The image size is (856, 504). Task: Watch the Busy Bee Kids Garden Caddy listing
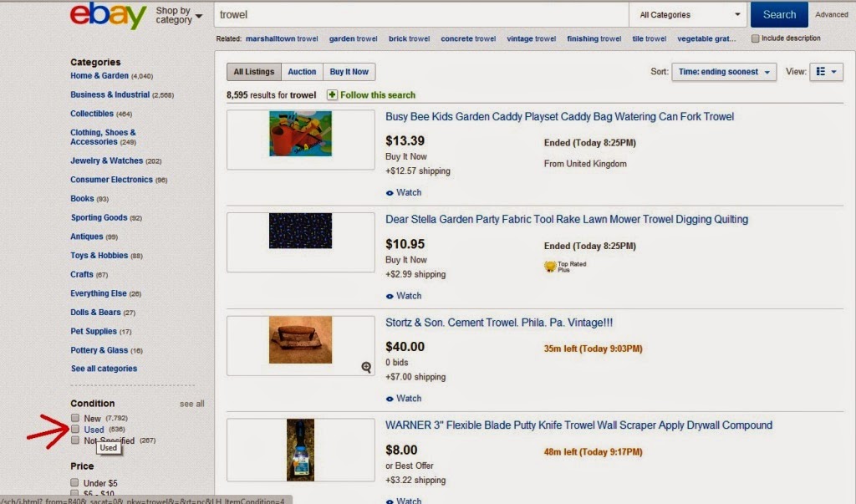(404, 193)
